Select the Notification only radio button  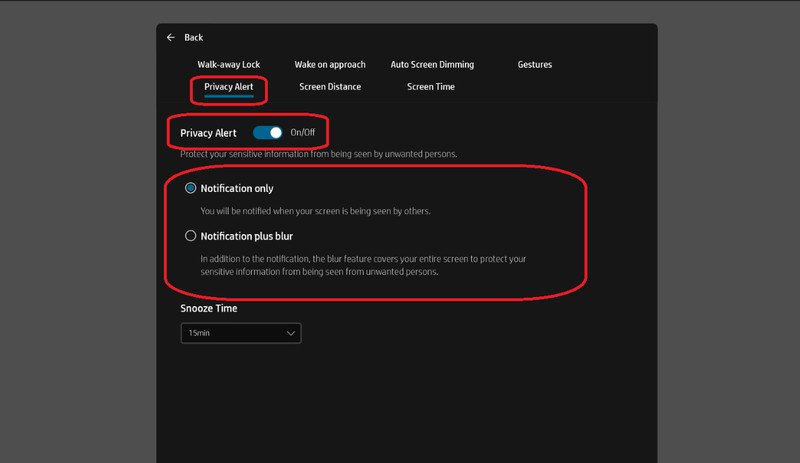pos(190,188)
